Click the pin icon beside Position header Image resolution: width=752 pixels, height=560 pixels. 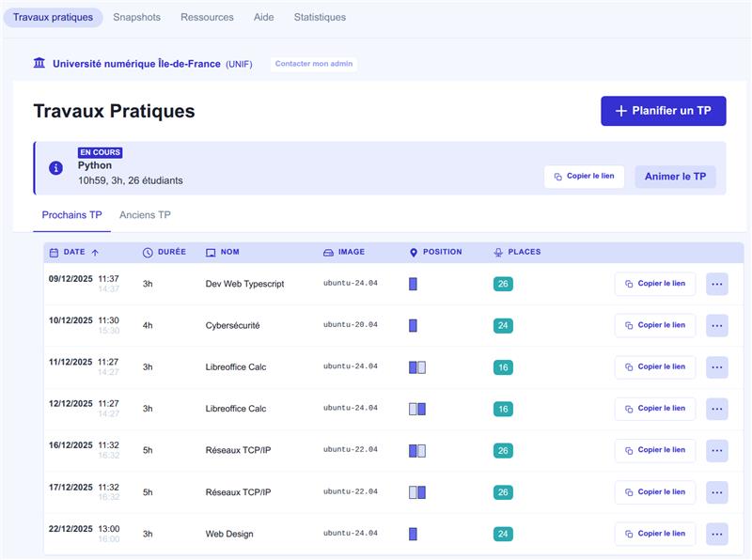(x=414, y=253)
